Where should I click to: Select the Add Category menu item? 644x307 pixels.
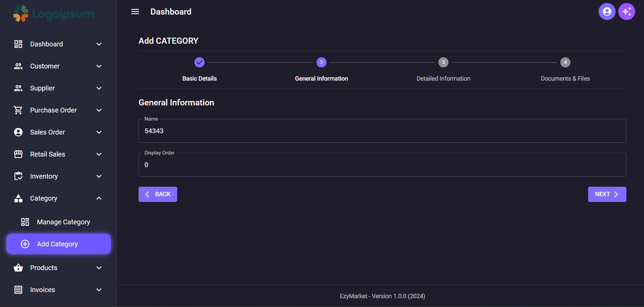tap(59, 244)
